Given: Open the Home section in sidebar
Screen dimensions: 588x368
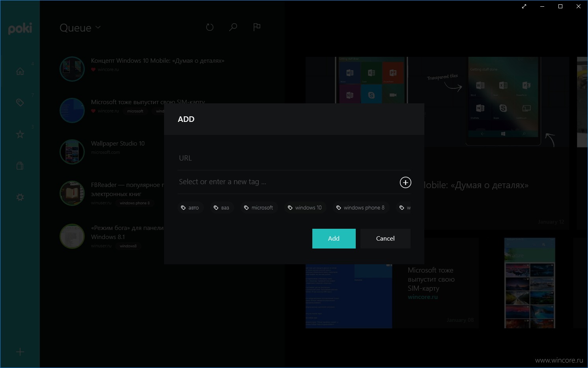Looking at the screenshot, I should (20, 71).
